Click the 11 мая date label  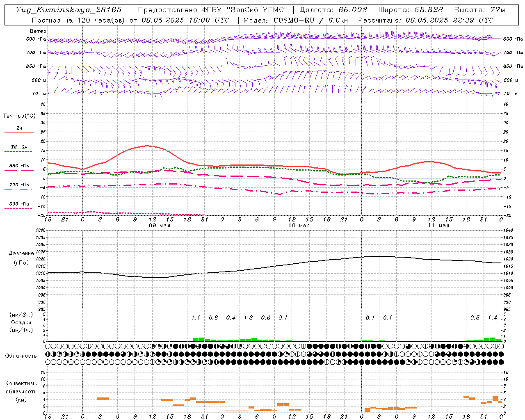[438, 226]
